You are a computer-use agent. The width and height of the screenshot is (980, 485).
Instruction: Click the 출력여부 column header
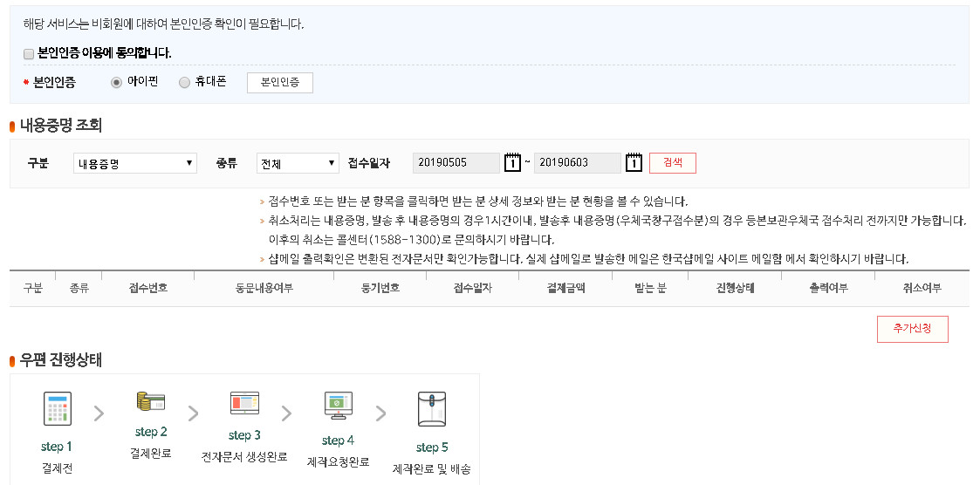coord(829,288)
